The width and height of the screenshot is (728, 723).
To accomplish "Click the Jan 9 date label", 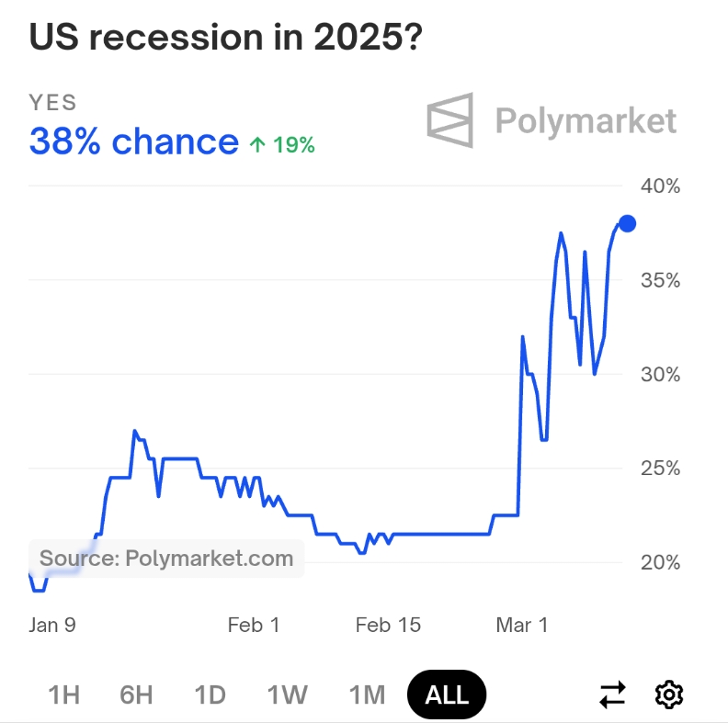I will [x=52, y=625].
